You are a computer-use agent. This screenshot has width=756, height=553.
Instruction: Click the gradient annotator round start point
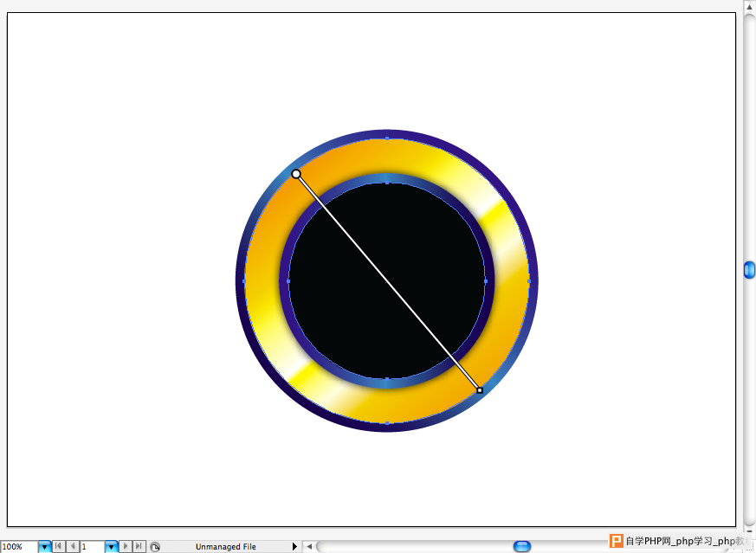pos(296,174)
